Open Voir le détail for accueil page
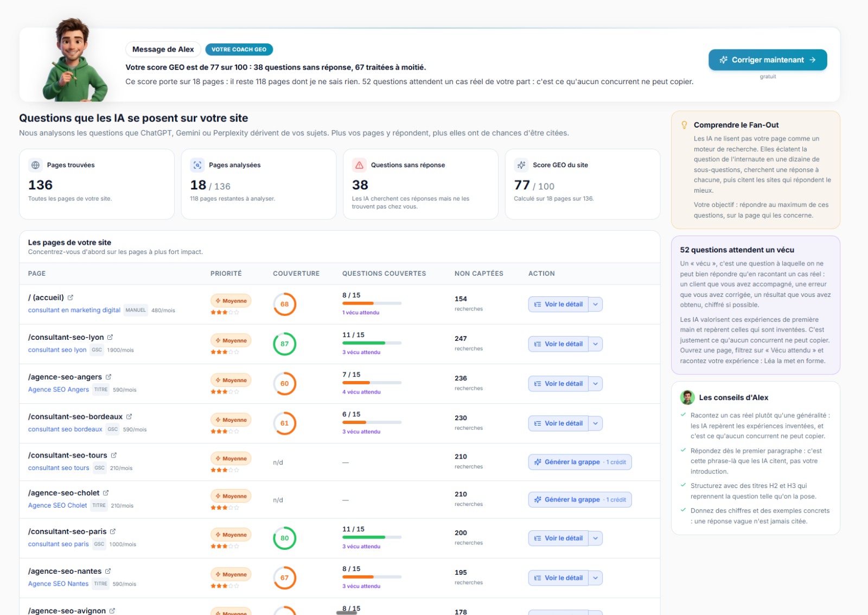The image size is (868, 615). (x=558, y=305)
